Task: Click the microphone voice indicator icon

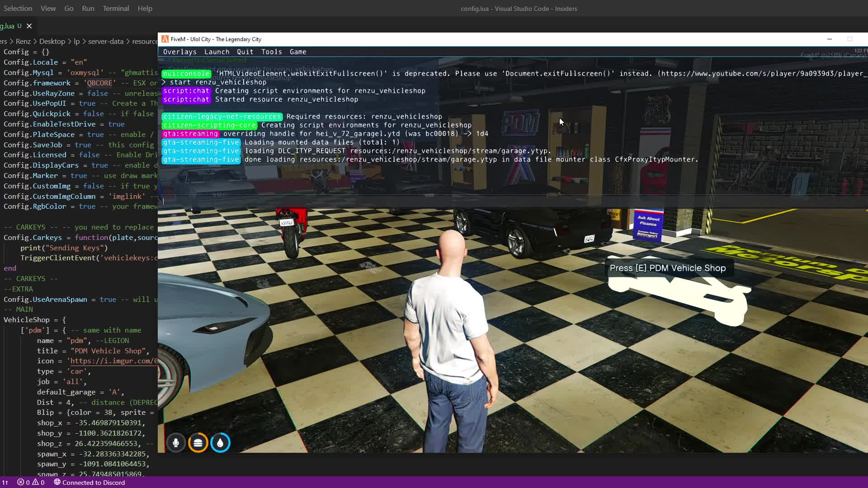Action: click(x=176, y=443)
